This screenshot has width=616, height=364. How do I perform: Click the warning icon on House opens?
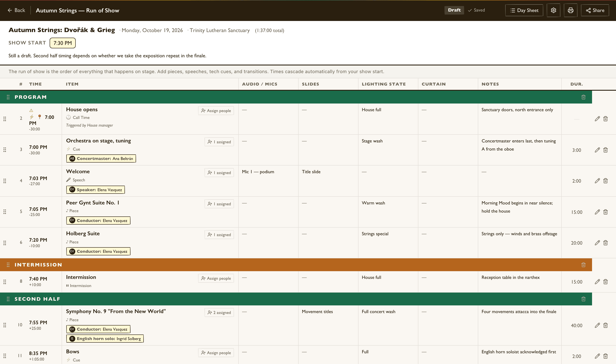coord(31,110)
